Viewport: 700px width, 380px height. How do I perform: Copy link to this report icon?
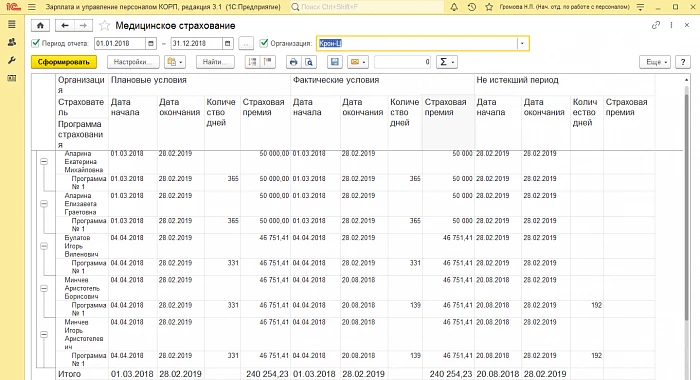(655, 25)
